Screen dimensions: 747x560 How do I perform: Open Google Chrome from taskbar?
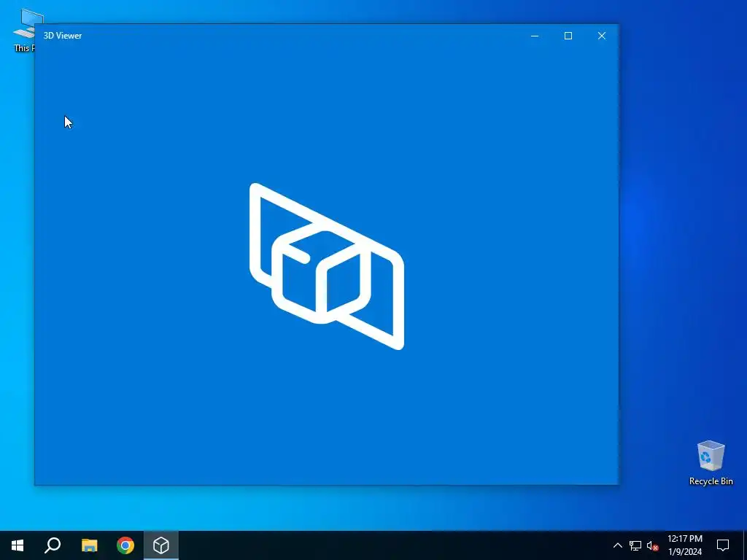point(125,545)
